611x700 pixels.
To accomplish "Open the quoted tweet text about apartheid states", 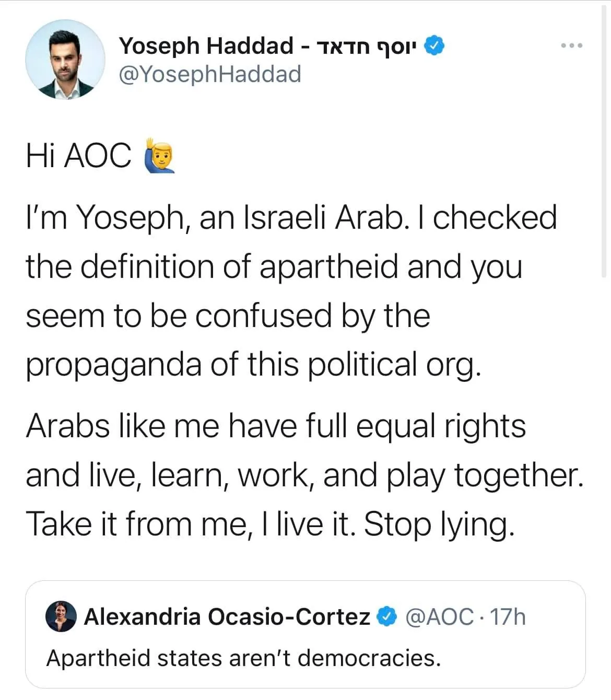I will [x=243, y=658].
